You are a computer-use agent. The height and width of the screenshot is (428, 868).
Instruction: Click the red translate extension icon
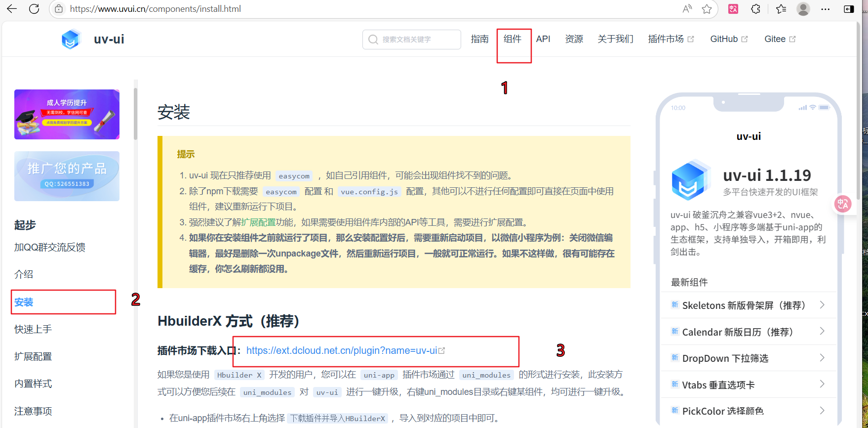(x=733, y=9)
